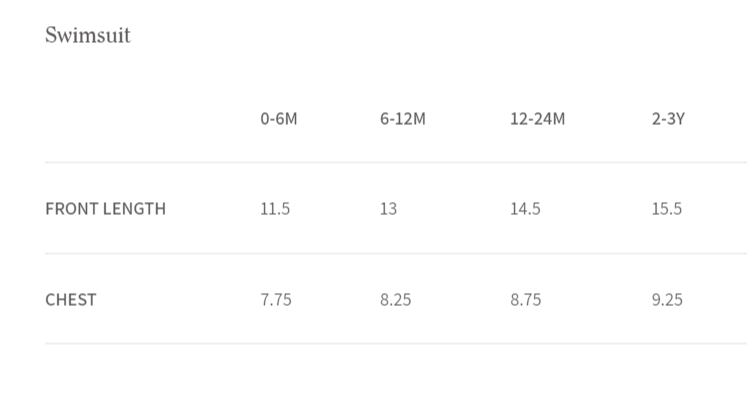747x403 pixels.
Task: Click the blank area below the CHEST row
Action: (x=395, y=375)
